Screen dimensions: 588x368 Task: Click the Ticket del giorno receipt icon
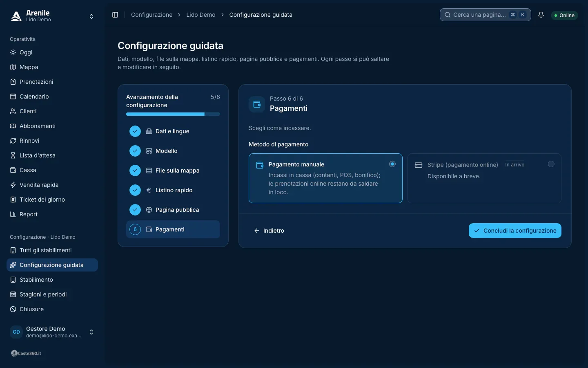pos(13,200)
